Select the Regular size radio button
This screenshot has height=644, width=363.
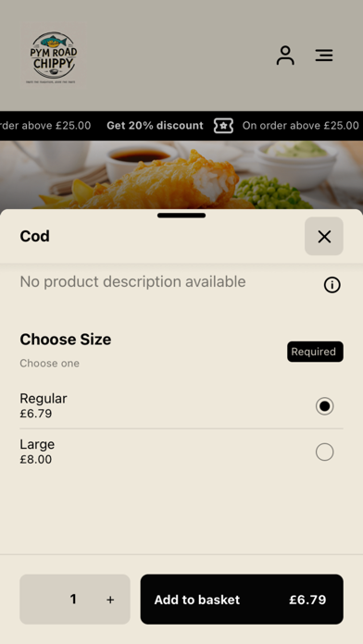pos(324,406)
